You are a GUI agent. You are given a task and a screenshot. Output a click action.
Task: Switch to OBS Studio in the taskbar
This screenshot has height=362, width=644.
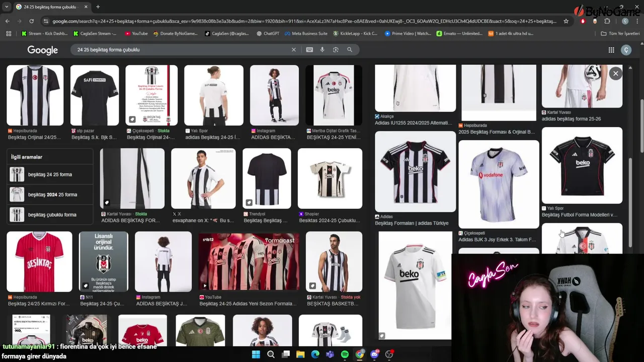click(x=389, y=354)
